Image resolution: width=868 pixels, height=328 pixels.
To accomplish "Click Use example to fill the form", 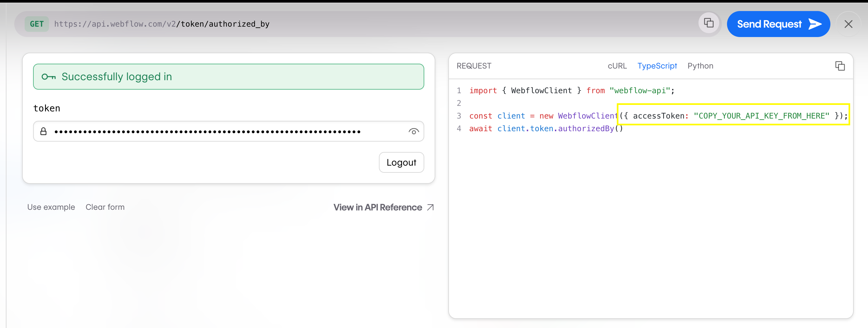I will coord(51,207).
